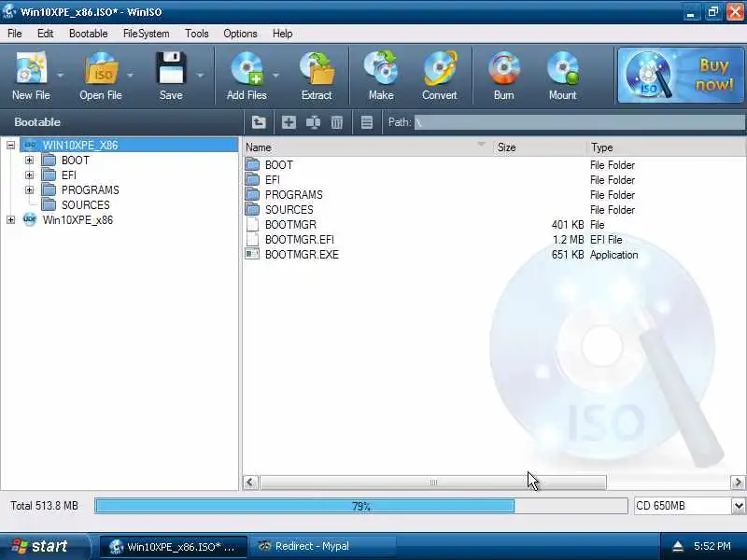Screen dimensions: 747x560
Task: Open the Bootable menu
Action: click(x=88, y=34)
